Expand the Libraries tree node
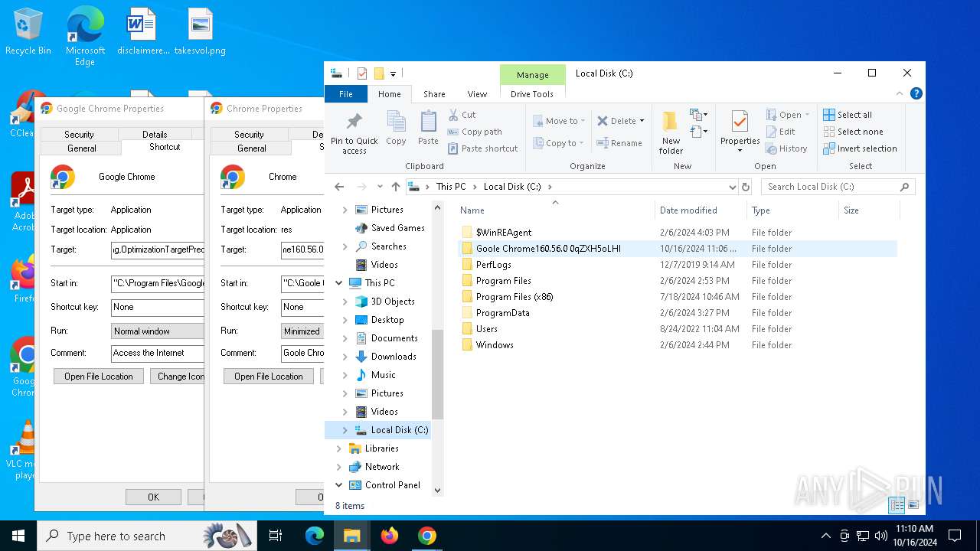The width and height of the screenshot is (980, 551). point(339,448)
